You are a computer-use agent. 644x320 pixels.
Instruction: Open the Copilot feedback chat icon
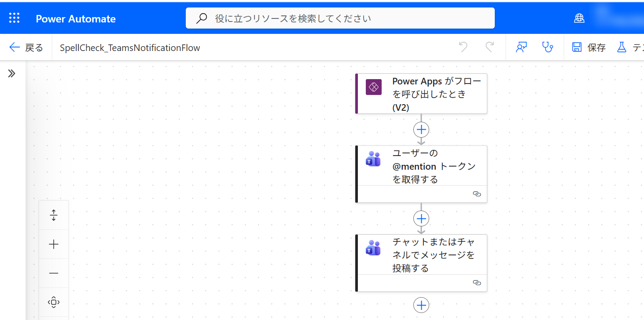click(522, 47)
